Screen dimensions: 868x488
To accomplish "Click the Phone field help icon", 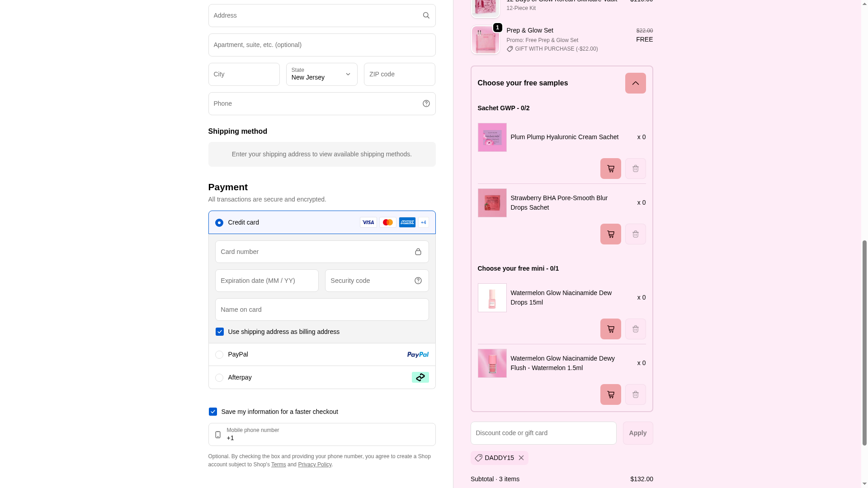I will click(x=426, y=103).
